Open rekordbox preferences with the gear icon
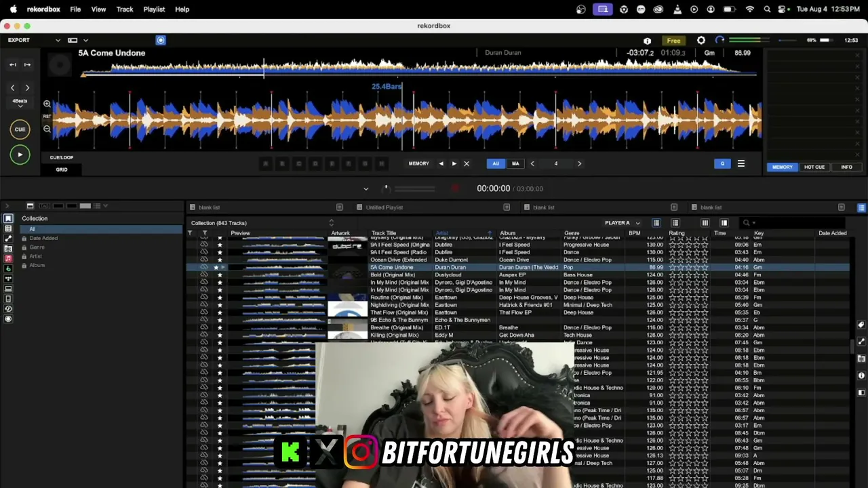 [x=701, y=41]
